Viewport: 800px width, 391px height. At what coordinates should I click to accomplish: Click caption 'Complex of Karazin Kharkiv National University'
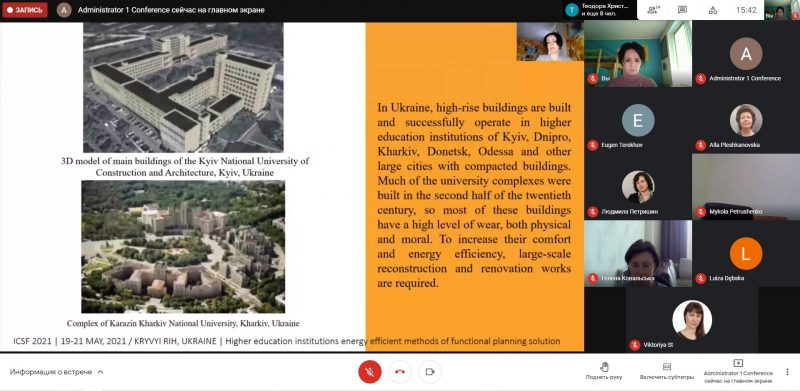(x=183, y=323)
